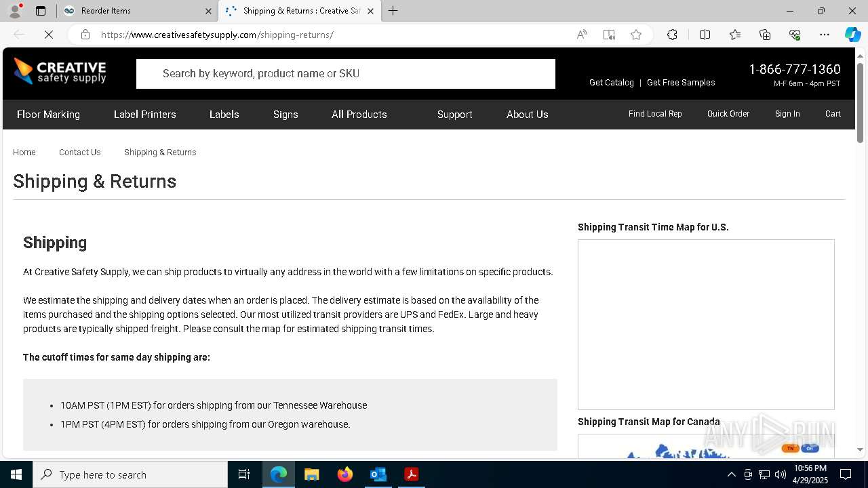Open the network status icon
This screenshot has height=488, width=868.
764,474
